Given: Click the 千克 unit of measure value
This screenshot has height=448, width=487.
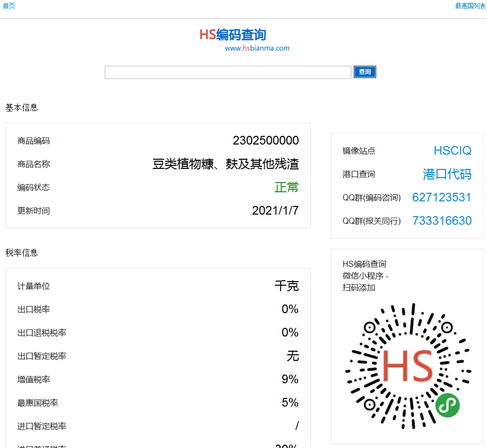Looking at the screenshot, I should click(x=287, y=286).
